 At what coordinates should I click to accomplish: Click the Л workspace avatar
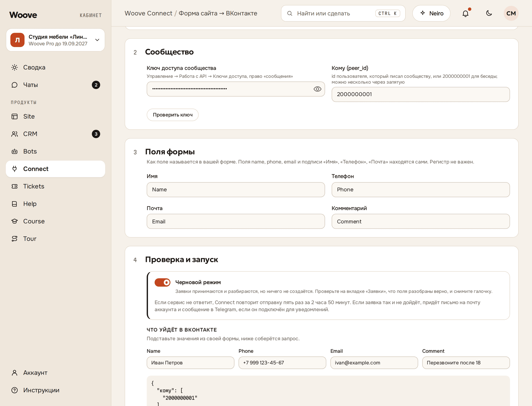coord(17,40)
